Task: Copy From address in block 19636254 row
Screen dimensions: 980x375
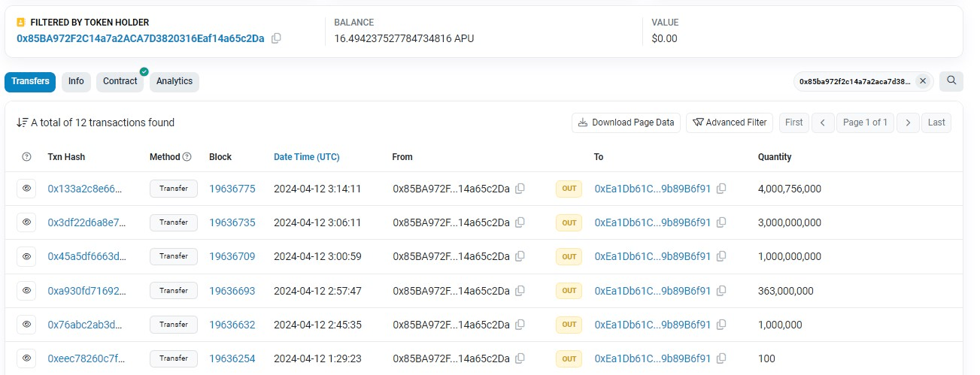Action: point(520,358)
